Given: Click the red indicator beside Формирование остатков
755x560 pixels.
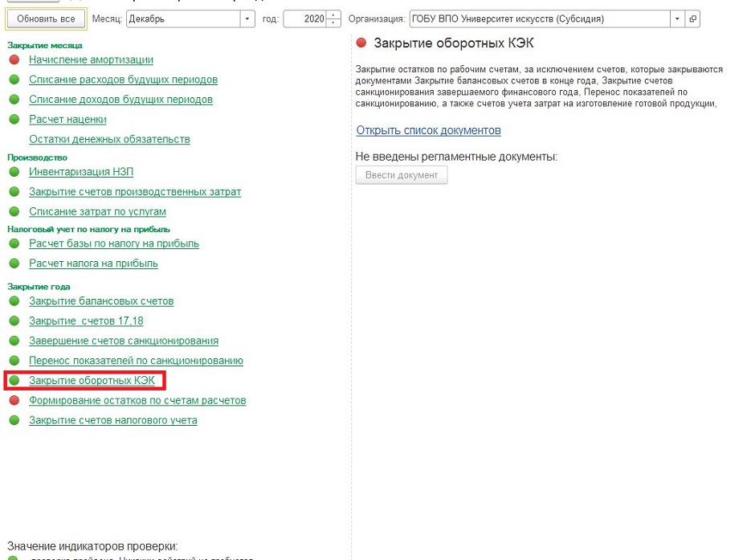Looking at the screenshot, I should tap(14, 400).
